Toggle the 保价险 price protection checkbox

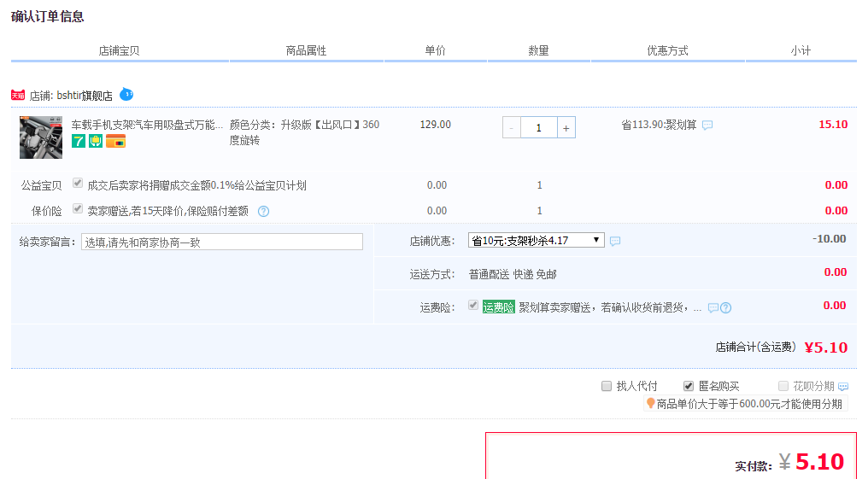point(78,208)
